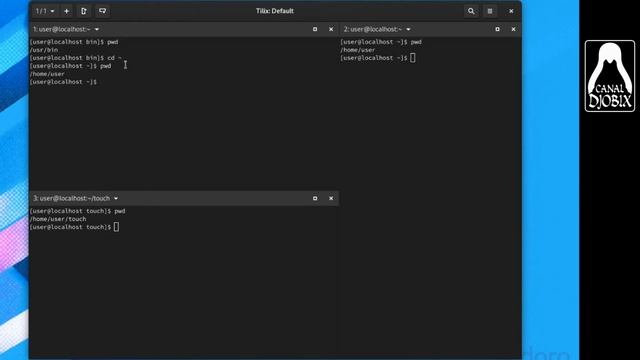Close terminal 2 pane
640x360 pixels.
(513, 29)
